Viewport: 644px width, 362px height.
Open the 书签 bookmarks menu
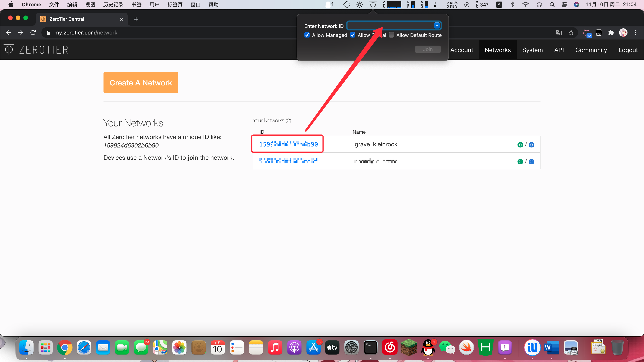[136, 4]
